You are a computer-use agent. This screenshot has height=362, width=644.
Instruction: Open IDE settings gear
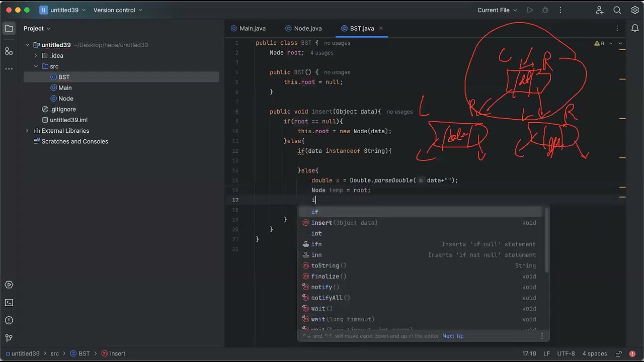coord(635,10)
